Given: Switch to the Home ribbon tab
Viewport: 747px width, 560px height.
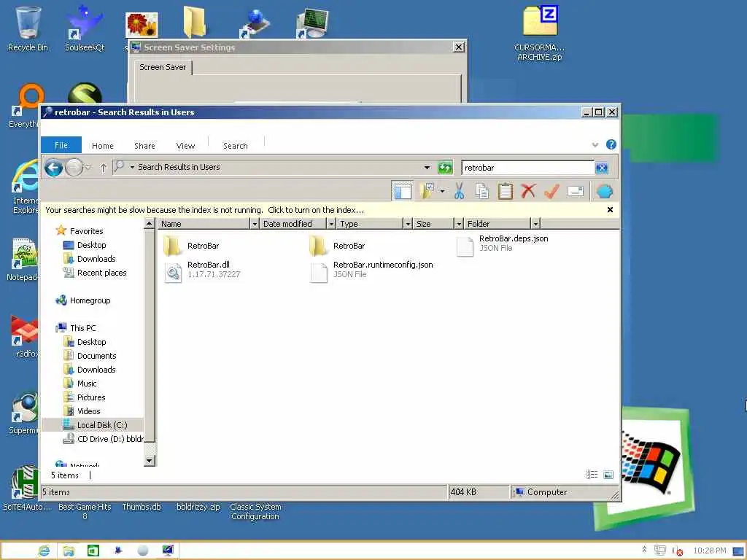Looking at the screenshot, I should (x=102, y=146).
